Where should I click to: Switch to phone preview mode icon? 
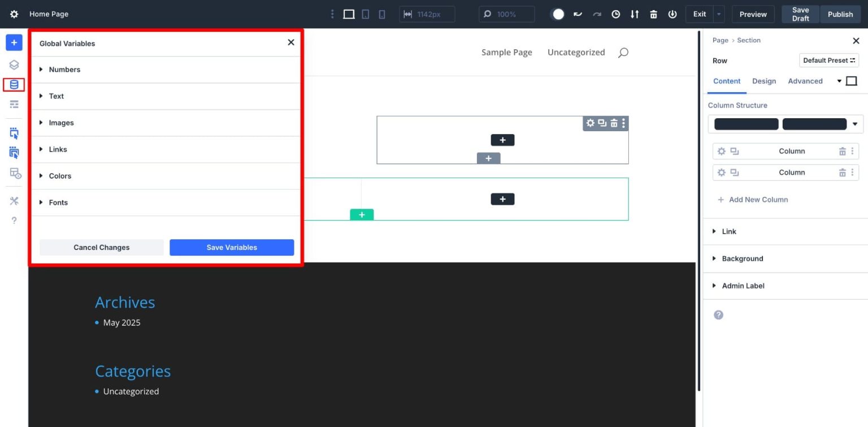click(x=382, y=14)
